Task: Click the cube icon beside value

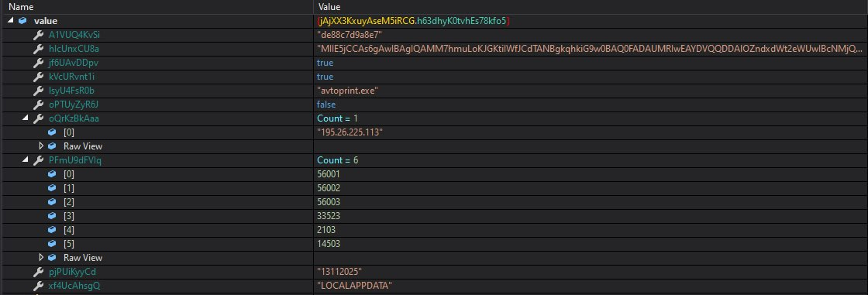Action: tap(22, 21)
